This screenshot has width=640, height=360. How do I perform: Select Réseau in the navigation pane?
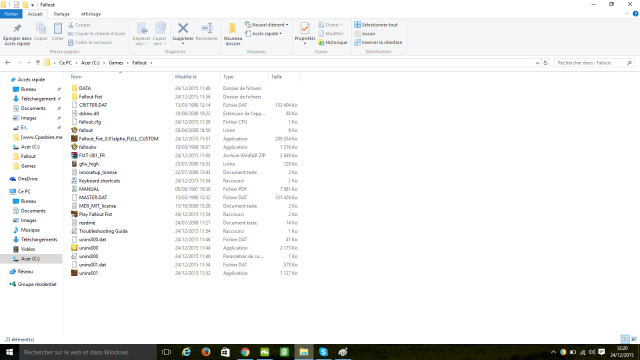pos(25,271)
